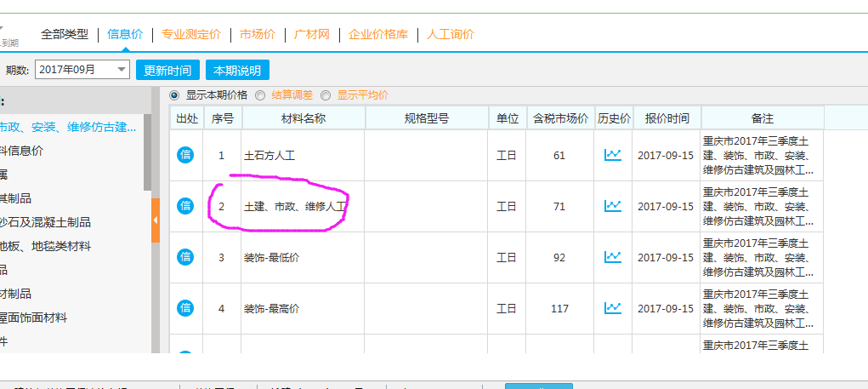Screen dimensions: 868x389
Task: Switch to 信息价 tab
Action: [x=125, y=34]
